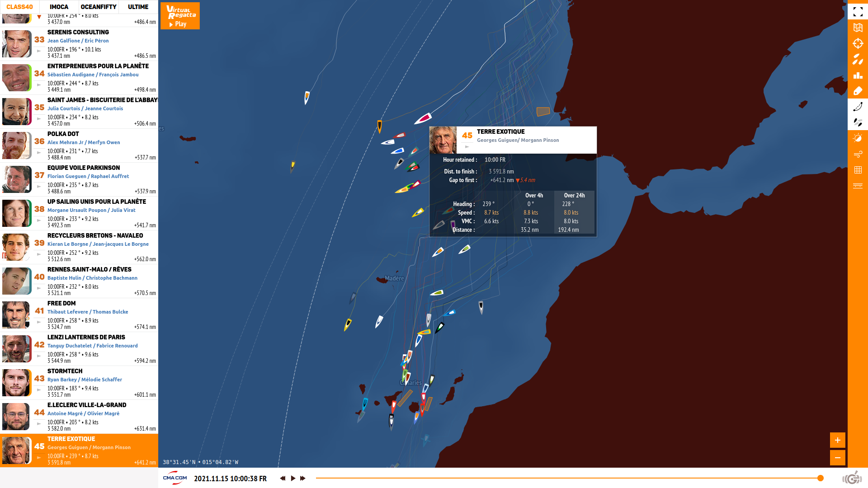Click Julia Courtois skipper portrait thumbnail
868x488 pixels.
click(16, 112)
